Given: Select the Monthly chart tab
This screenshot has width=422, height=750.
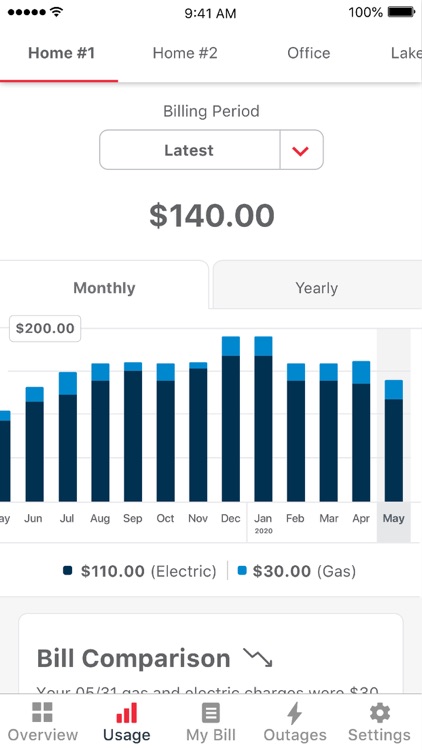Looking at the screenshot, I should 104,288.
